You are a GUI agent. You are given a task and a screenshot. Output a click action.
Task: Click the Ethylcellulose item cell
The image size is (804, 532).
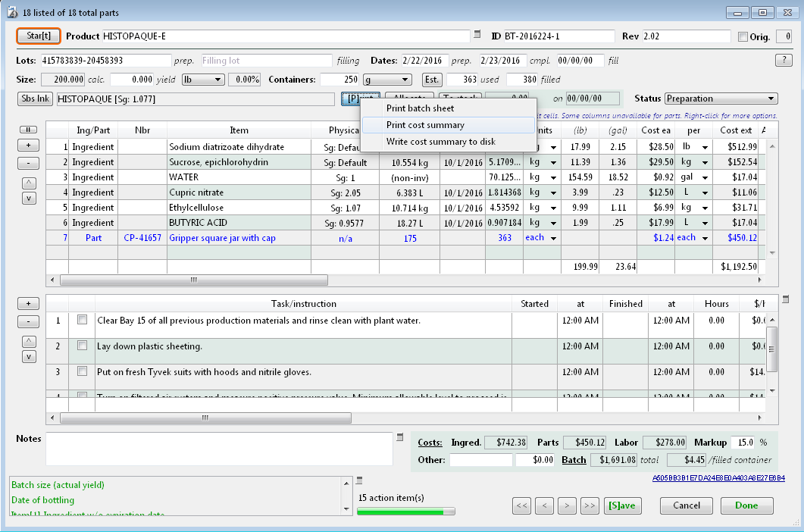[239, 208]
